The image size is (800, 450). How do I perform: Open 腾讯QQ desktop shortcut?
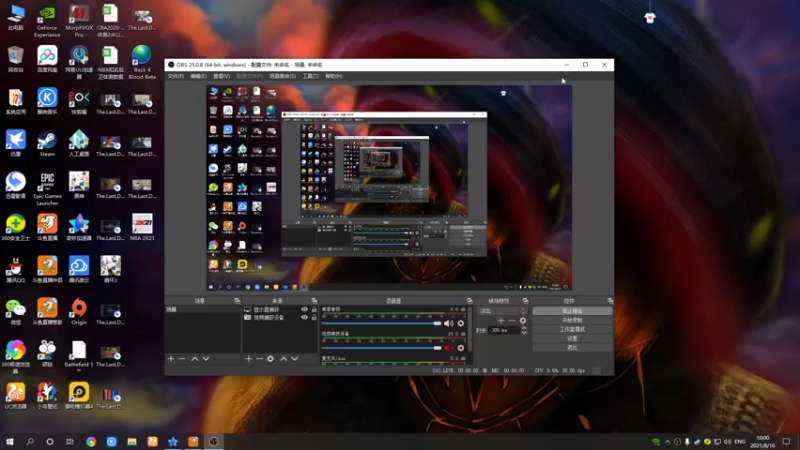(x=16, y=270)
